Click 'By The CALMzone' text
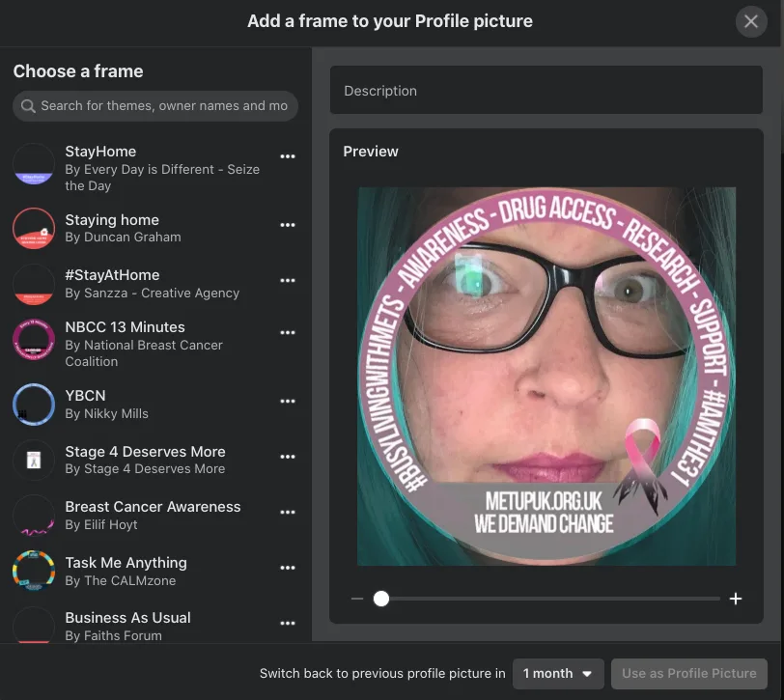The width and height of the screenshot is (784, 700). pos(121,580)
